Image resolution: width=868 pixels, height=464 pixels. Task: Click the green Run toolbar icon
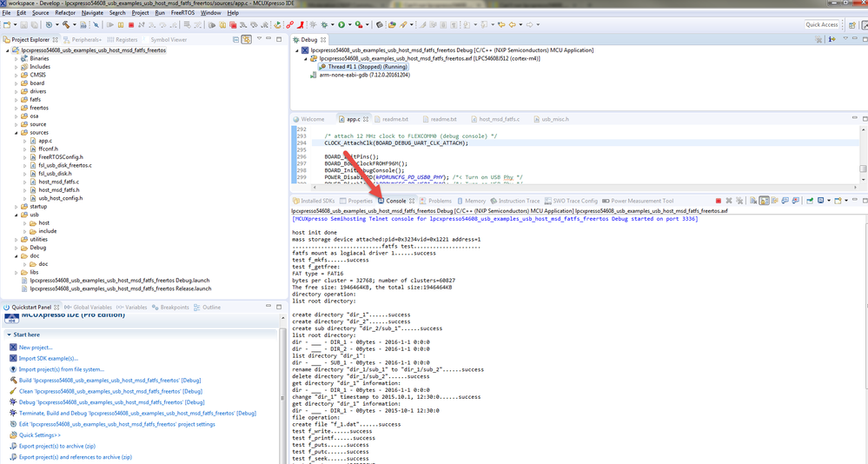tap(341, 24)
